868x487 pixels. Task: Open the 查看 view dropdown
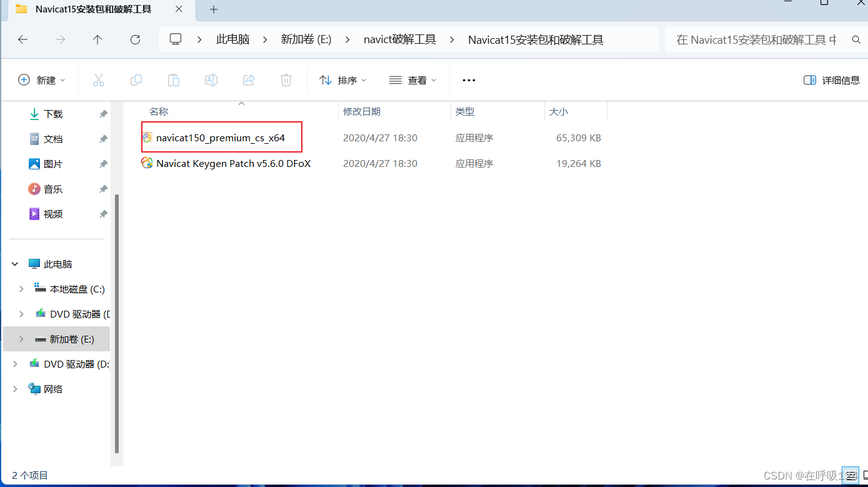tap(412, 80)
